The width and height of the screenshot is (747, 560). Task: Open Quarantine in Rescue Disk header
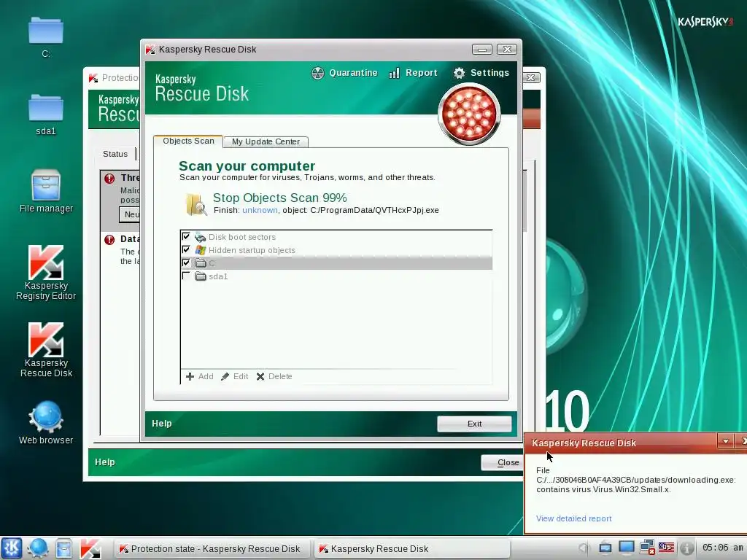coord(344,73)
